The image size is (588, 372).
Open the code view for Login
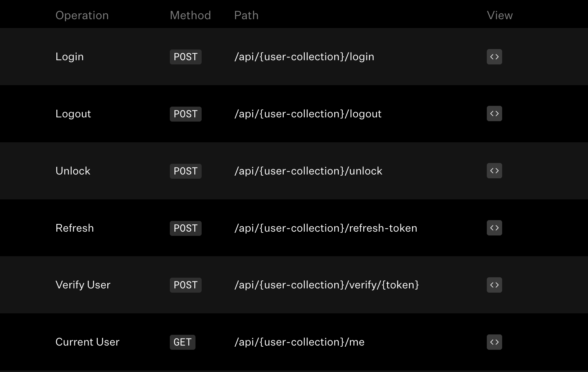coord(494,56)
